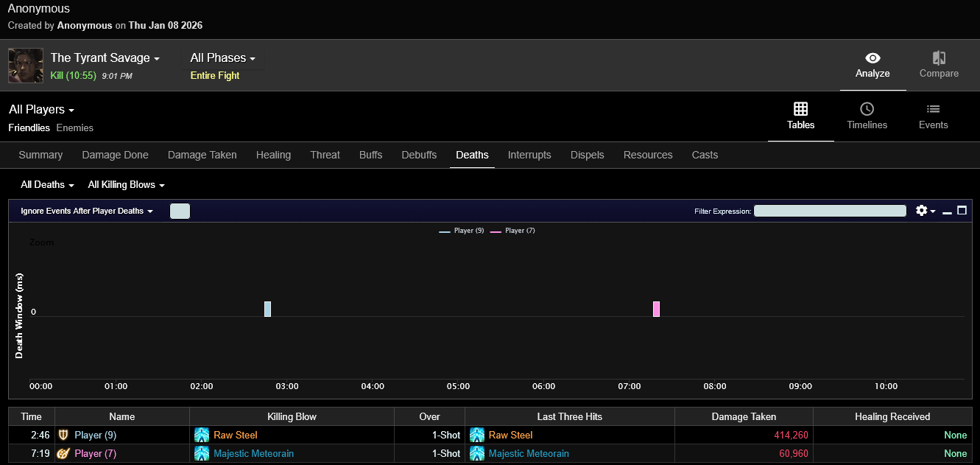Image resolution: width=980 pixels, height=465 pixels.
Task: Maximize the deaths chart panel
Action: pyautogui.click(x=962, y=211)
